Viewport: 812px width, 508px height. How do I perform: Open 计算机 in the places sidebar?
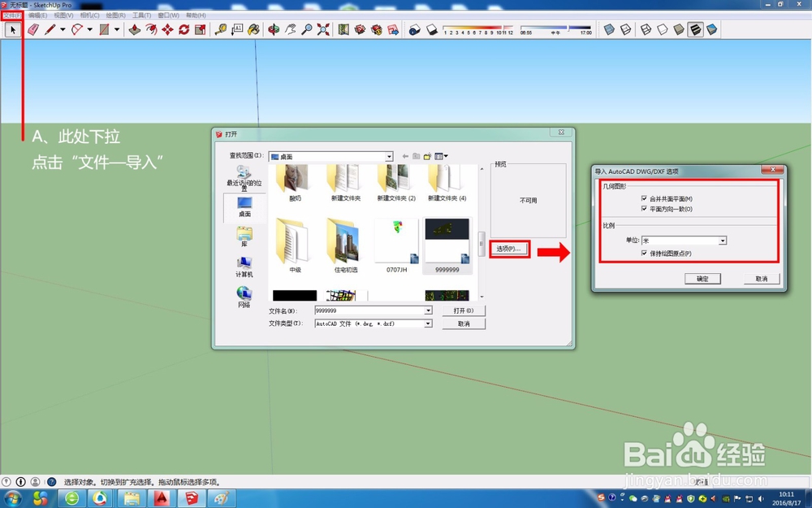pos(244,267)
